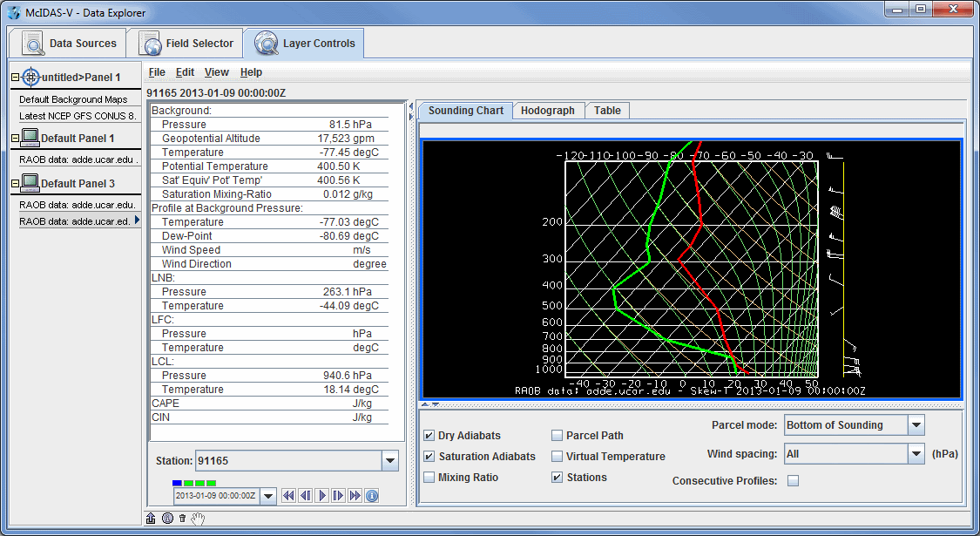980x536 pixels.
Task: Click the upload arrow icon at bottom-left
Action: tap(151, 519)
